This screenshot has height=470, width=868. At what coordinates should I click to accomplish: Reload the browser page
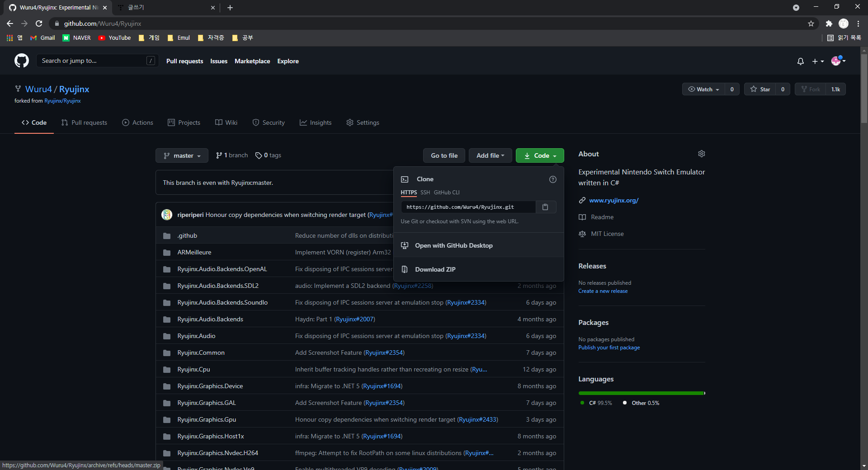click(39, 23)
